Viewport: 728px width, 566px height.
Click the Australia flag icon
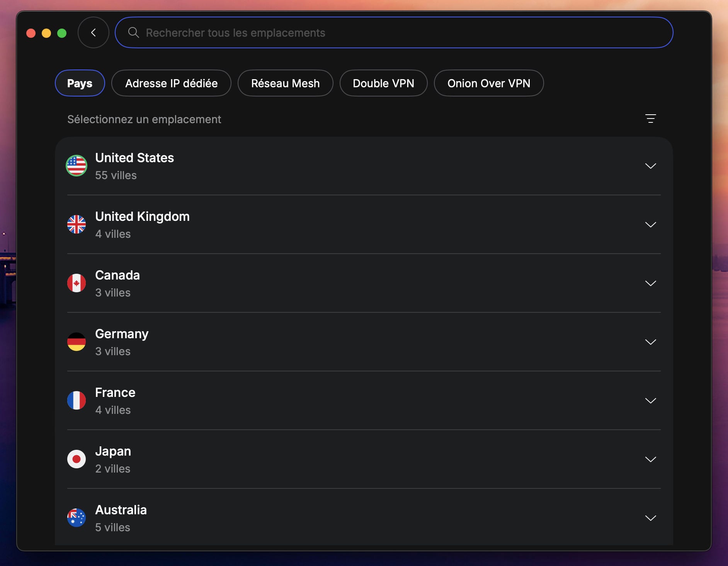tap(77, 518)
